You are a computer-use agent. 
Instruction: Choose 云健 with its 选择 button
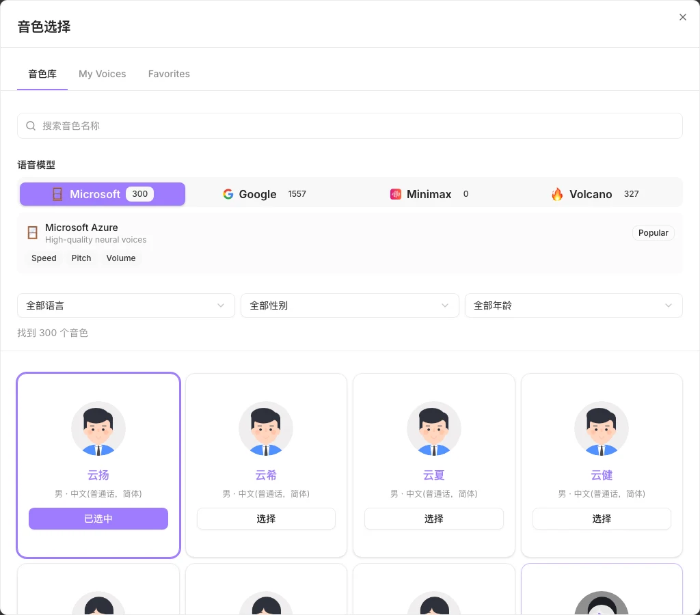(x=602, y=519)
